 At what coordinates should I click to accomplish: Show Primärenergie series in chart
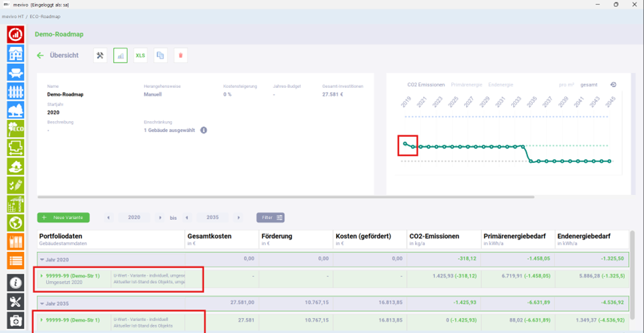point(466,84)
